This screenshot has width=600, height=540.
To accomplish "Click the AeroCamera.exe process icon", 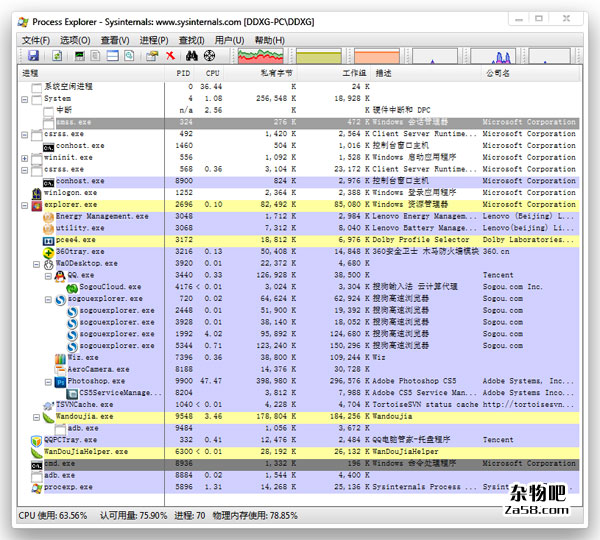I will pyautogui.click(x=60, y=370).
